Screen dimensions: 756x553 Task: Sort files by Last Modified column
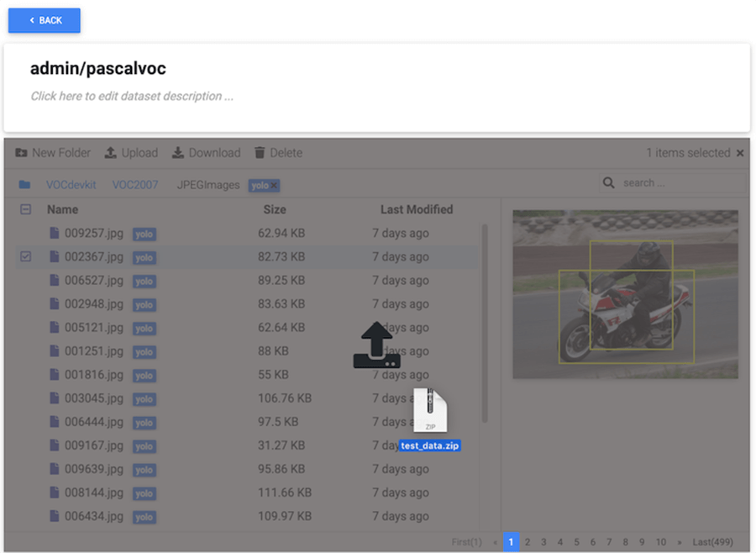pyautogui.click(x=416, y=210)
